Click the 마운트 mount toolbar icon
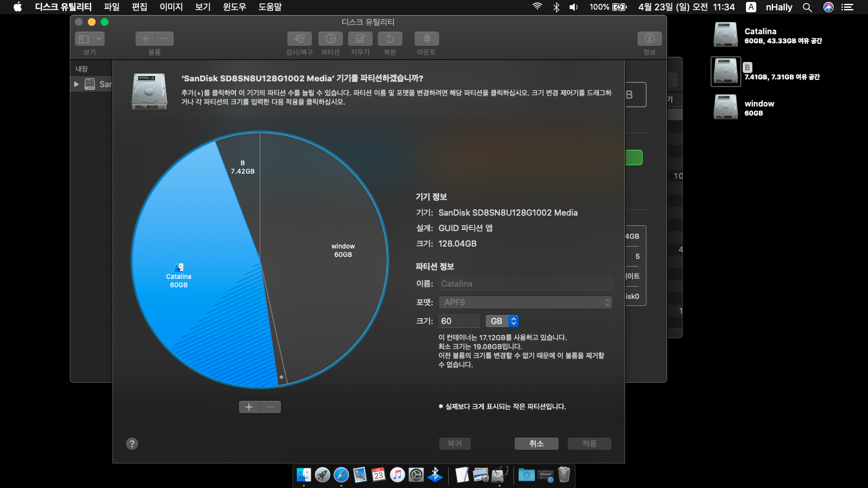The height and width of the screenshot is (488, 868). (x=427, y=39)
